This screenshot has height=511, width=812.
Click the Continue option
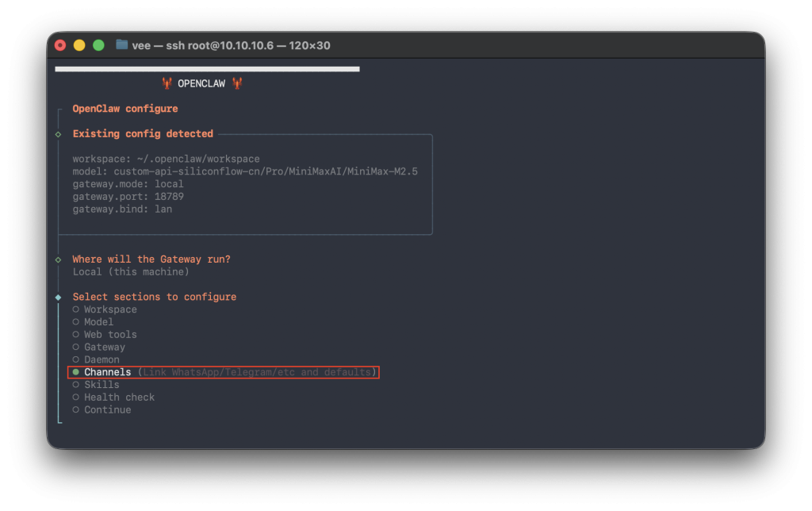107,410
